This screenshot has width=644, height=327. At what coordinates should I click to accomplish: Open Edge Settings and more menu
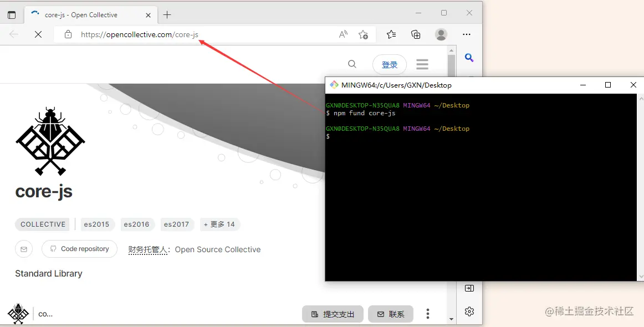coord(467,34)
